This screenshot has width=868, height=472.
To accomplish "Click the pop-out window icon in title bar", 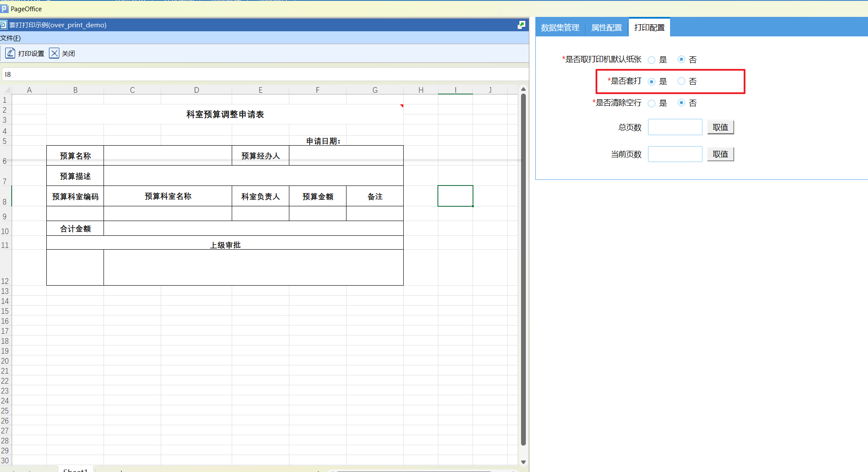I will pyautogui.click(x=521, y=25).
